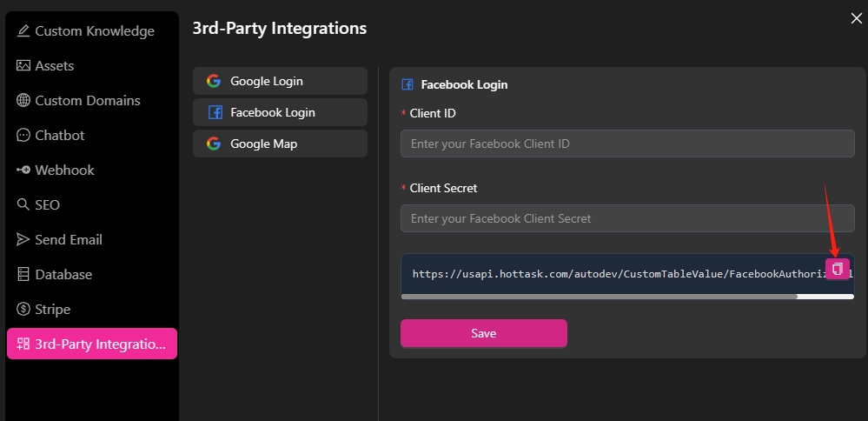868x421 pixels.
Task: Click the horizontal scrollbar under the URL
Action: point(600,297)
